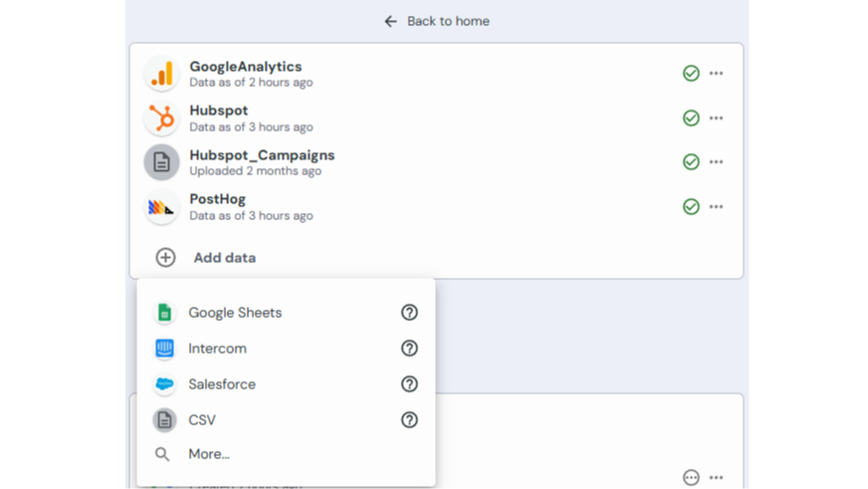Go back to home
The width and height of the screenshot is (868, 489).
coord(437,21)
